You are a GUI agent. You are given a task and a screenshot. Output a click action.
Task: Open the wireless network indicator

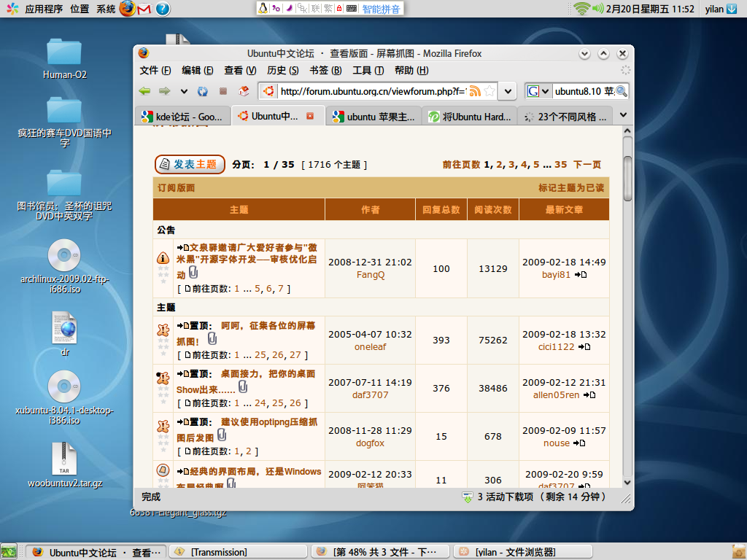coord(581,9)
